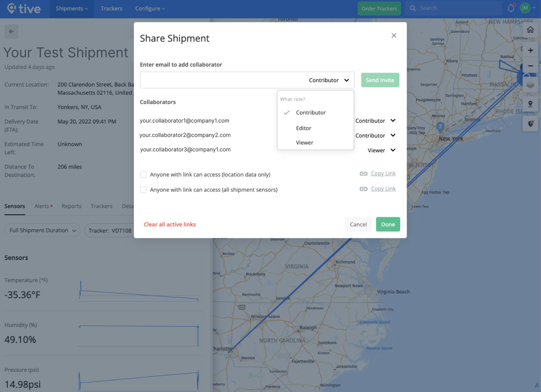Viewport: 541px width, 392px height.
Task: Open the notifications bell
Action: (x=511, y=8)
